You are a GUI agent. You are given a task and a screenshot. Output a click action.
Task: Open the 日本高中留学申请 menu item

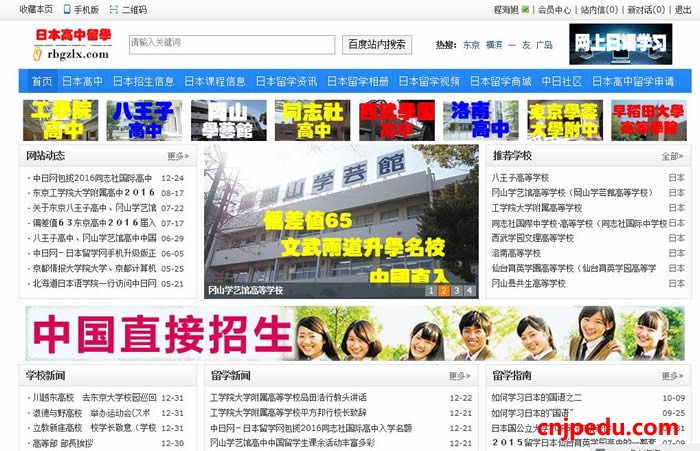coord(633,81)
